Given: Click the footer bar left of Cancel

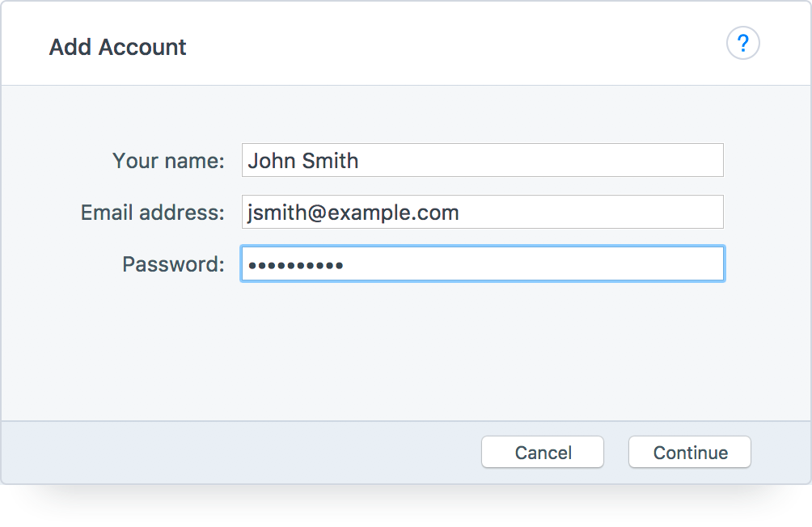Looking at the screenshot, I should coord(243,453).
